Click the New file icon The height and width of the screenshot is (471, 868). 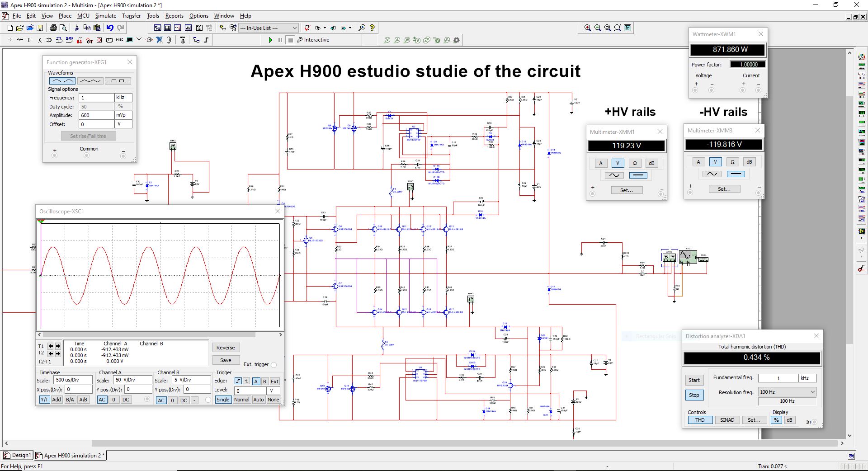(x=10, y=28)
